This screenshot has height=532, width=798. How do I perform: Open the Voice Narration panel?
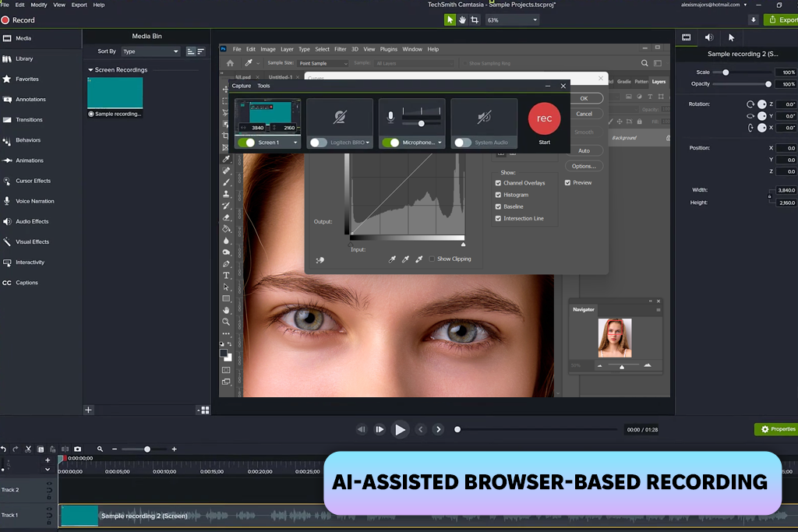pyautogui.click(x=29, y=201)
